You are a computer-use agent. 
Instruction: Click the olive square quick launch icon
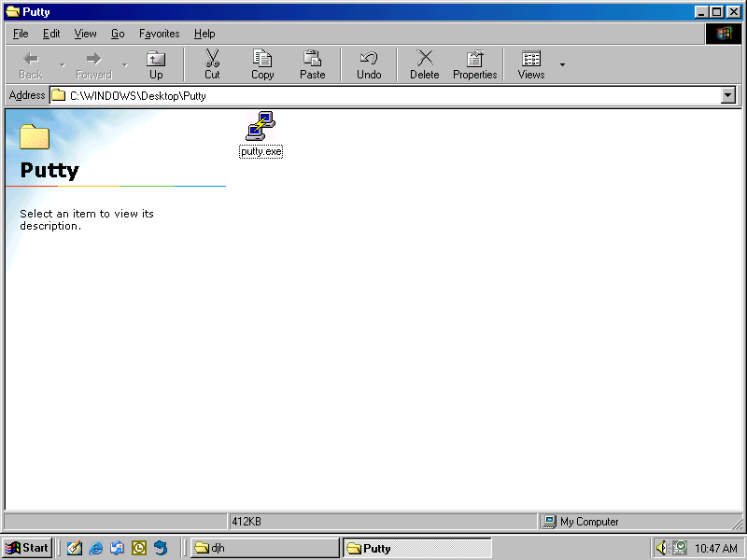138,548
